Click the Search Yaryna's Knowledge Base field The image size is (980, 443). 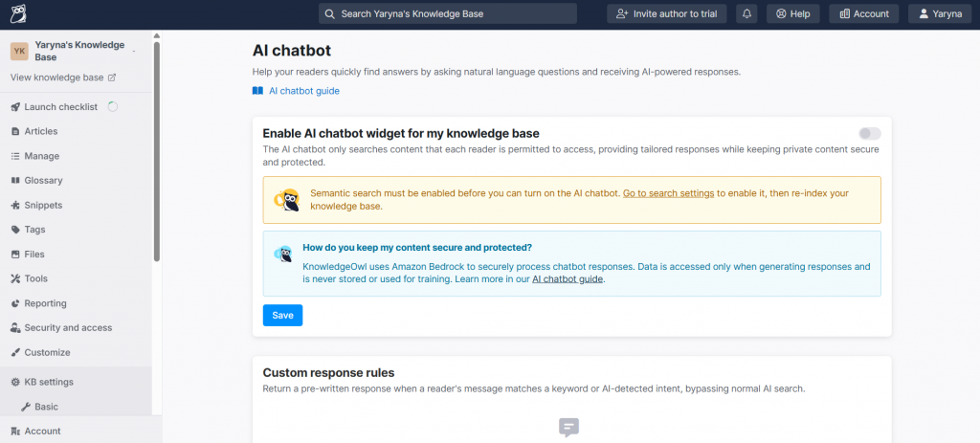click(448, 13)
